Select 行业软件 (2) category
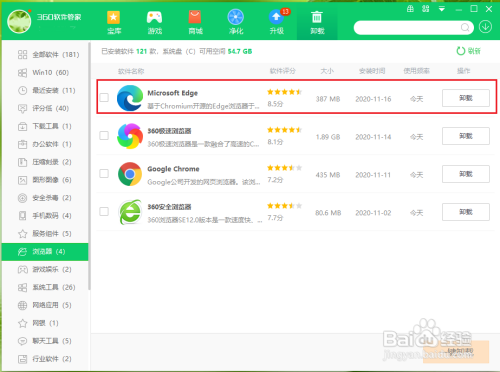 45,359
